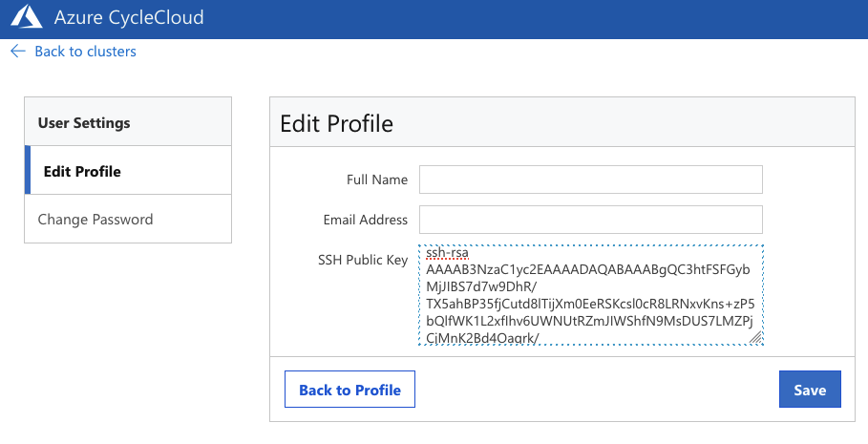Click inside the SSH Public Key textarea
The height and width of the screenshot is (444, 868).
point(591,295)
